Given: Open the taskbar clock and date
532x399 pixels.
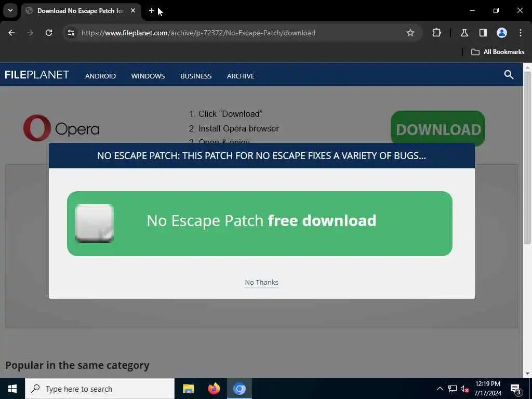Looking at the screenshot, I should click(x=488, y=389).
